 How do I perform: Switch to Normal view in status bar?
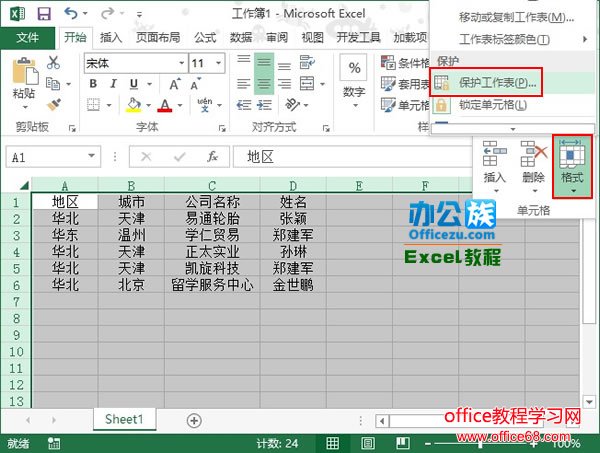[333, 443]
